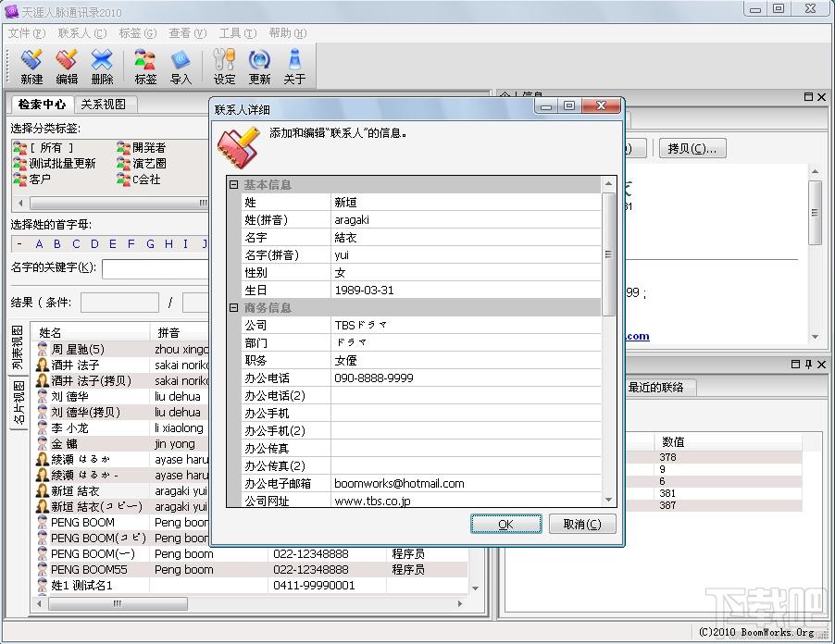Click the 新建 (New) toolbar icon
This screenshot has width=835, height=644.
31,66
